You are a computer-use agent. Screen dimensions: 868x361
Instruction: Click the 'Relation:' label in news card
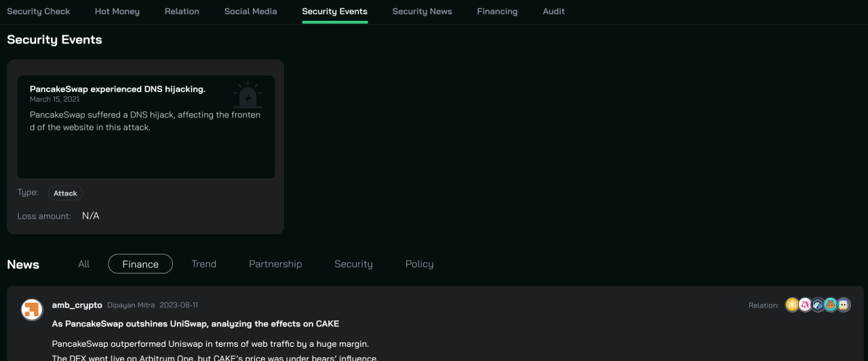click(764, 305)
